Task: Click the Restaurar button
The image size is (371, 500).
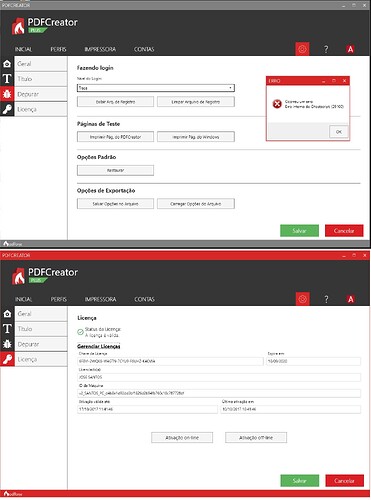Action: pyautogui.click(x=115, y=170)
